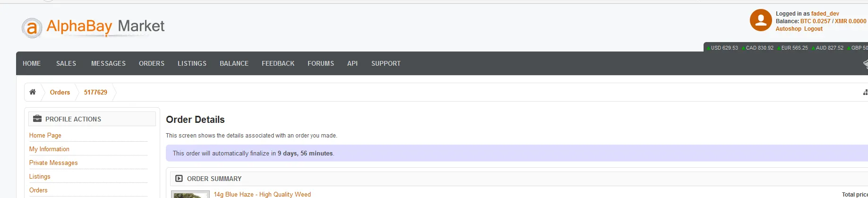
Task: Go to the SALES menu
Action: [66, 63]
